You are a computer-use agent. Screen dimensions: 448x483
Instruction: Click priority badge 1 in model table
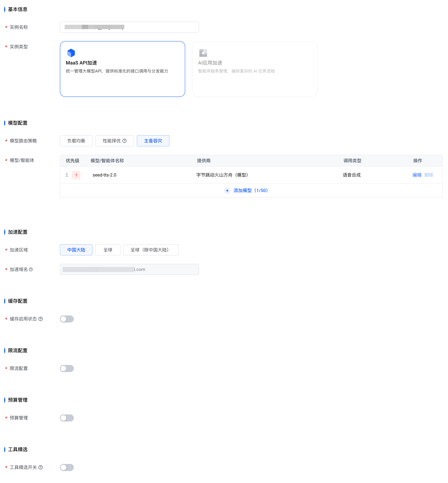[76, 175]
